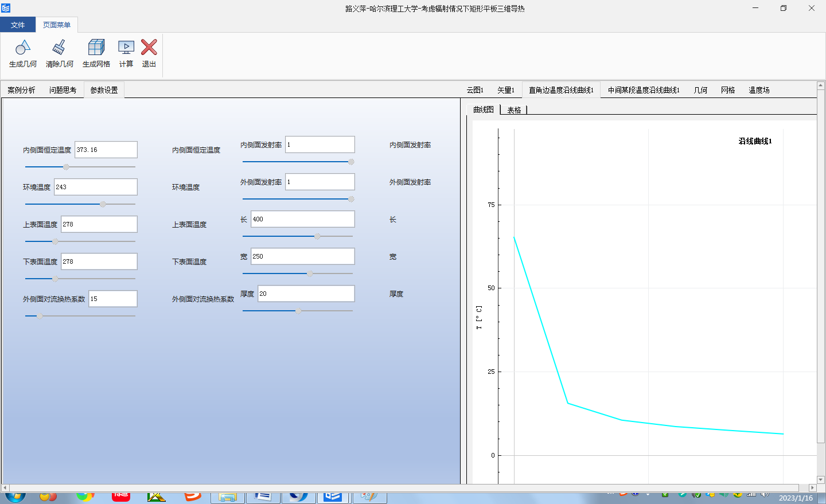Select the 中间某段温度沿线曲线1 tab
Viewport: 826px width, 504px height.
tap(644, 90)
